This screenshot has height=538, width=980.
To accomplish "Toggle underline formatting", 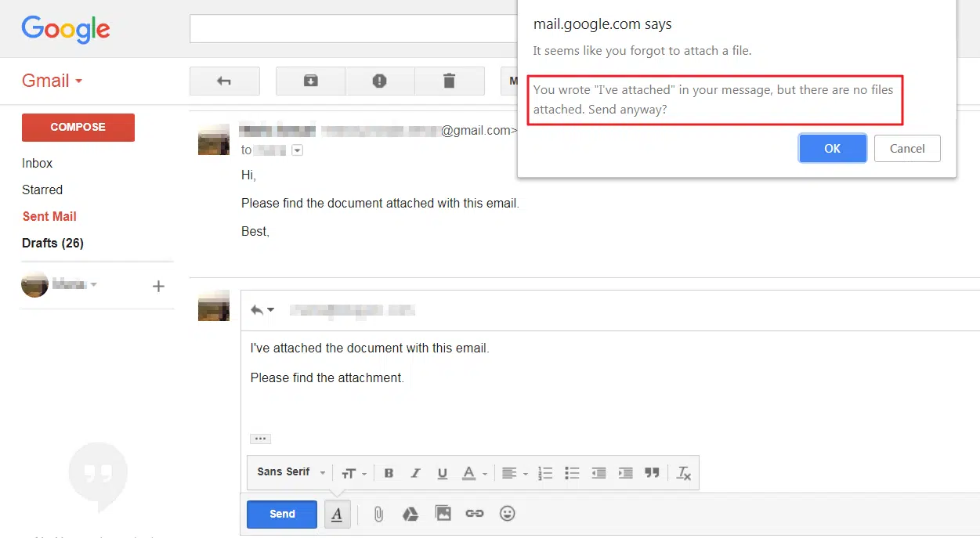I will pyautogui.click(x=442, y=473).
